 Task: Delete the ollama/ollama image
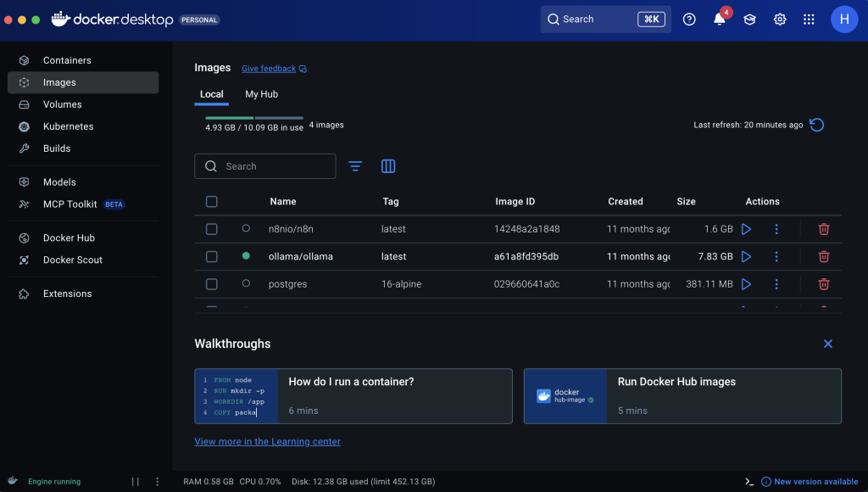(824, 256)
